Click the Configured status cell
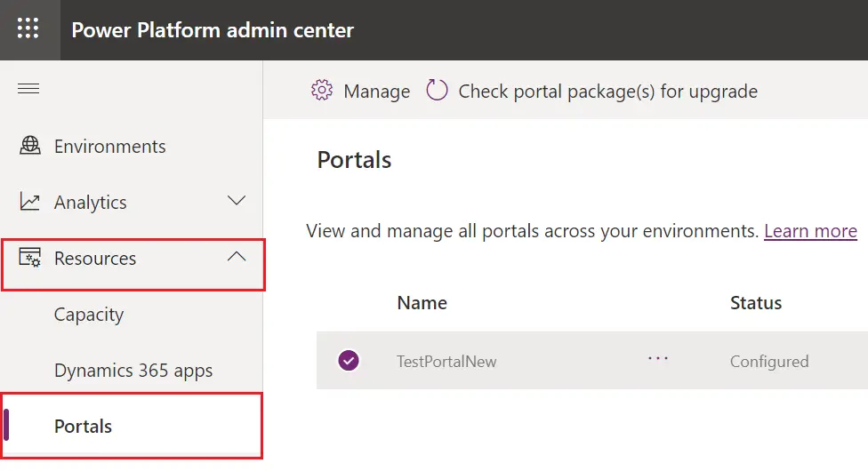 [769, 362]
